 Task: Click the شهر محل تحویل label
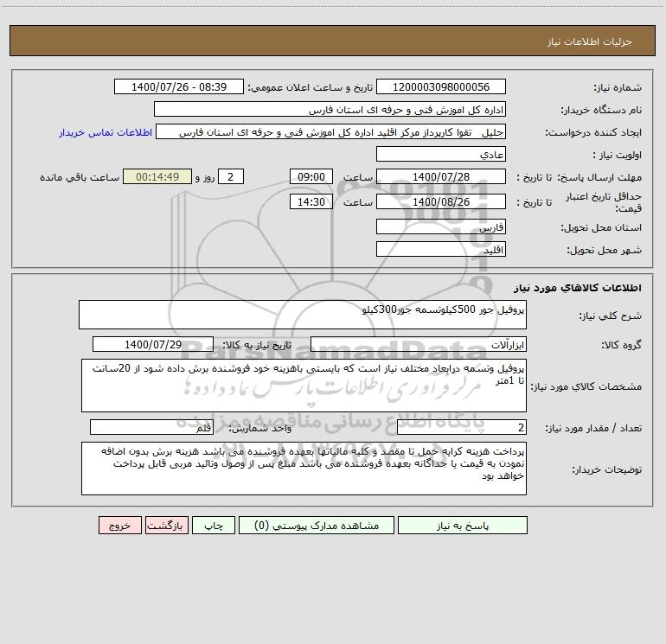click(x=605, y=251)
